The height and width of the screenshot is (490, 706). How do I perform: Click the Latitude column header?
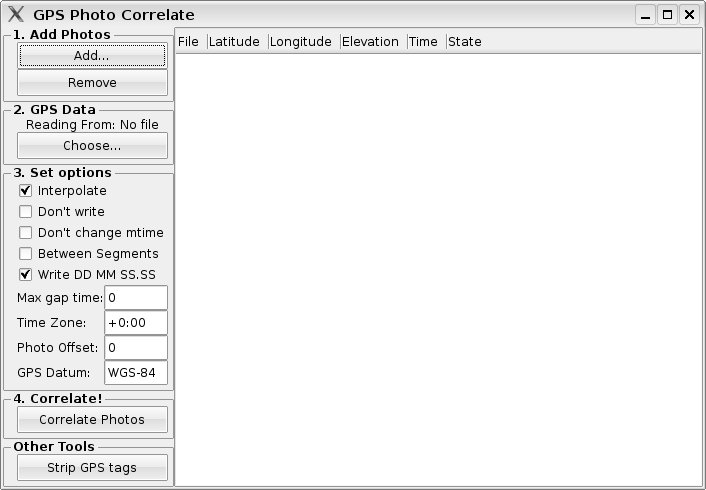coord(236,42)
